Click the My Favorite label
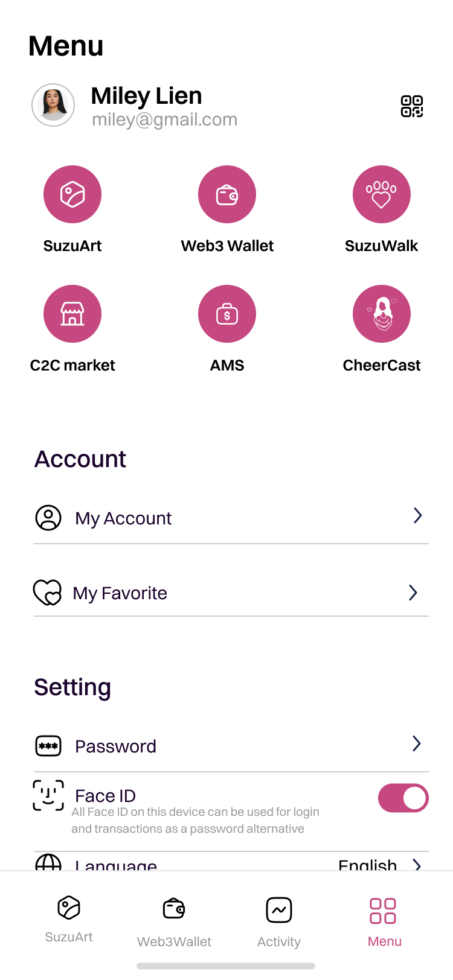The height and width of the screenshot is (980, 453). click(x=120, y=593)
